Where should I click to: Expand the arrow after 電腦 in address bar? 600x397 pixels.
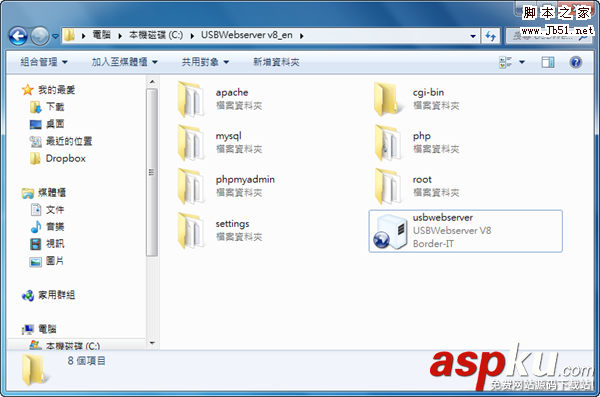click(x=120, y=36)
